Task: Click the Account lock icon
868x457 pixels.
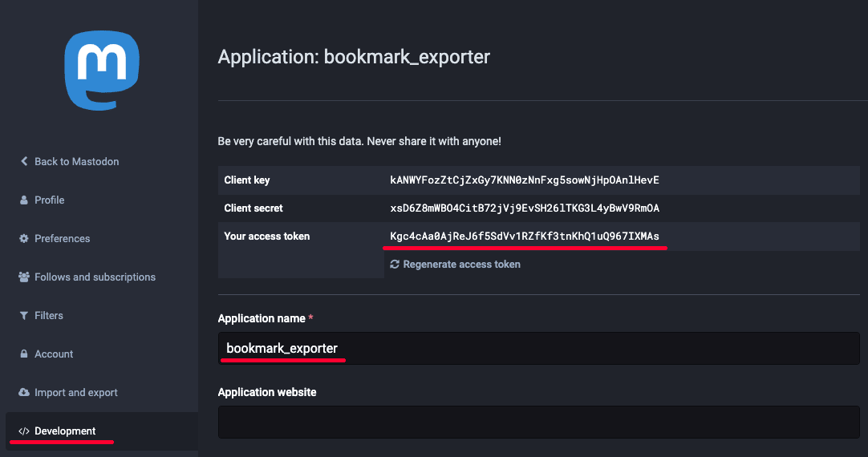Action: (24, 354)
